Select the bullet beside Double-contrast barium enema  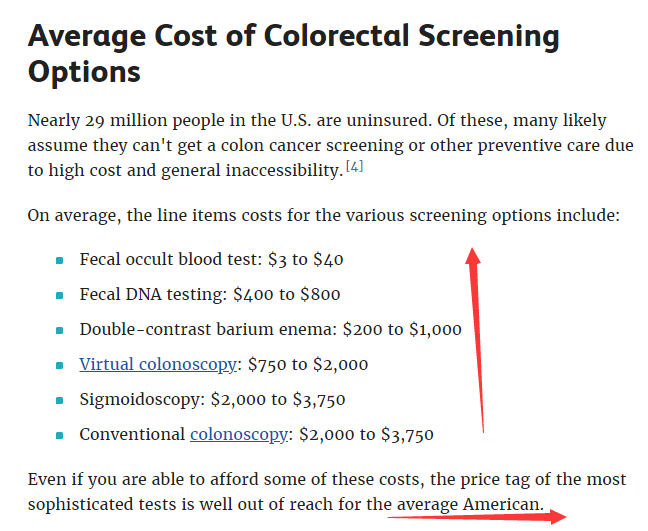[60, 330]
